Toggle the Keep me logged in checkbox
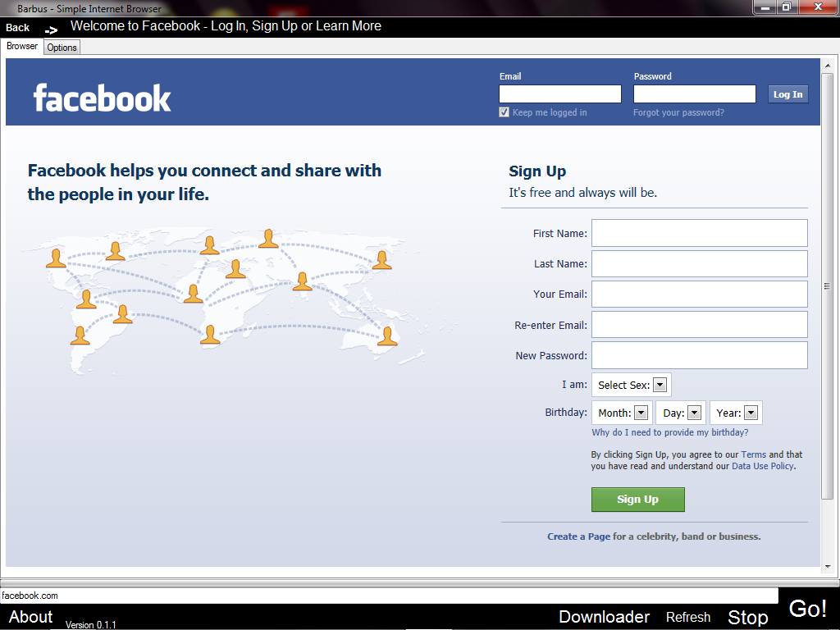This screenshot has width=840, height=630. (x=504, y=112)
